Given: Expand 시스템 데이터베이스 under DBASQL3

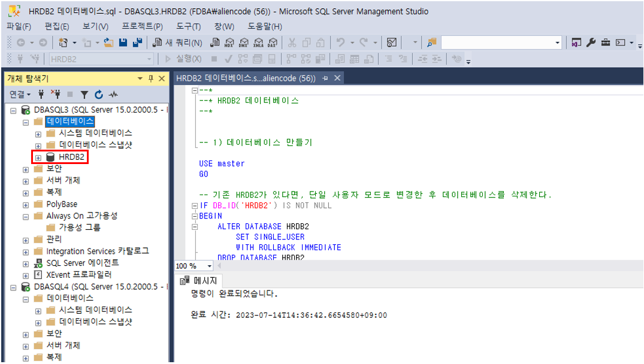Looking at the screenshot, I should (38, 134).
